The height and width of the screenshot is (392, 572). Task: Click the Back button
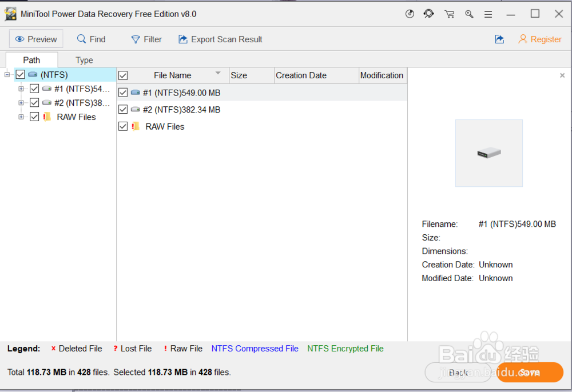(x=458, y=373)
